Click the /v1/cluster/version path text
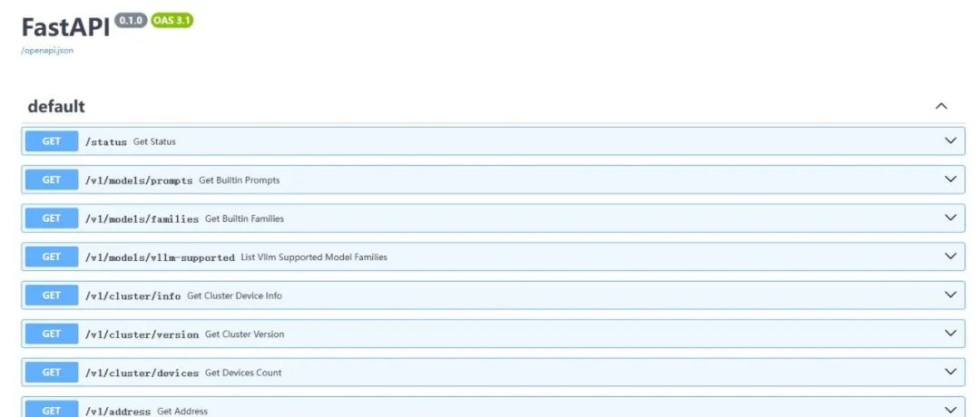The width and height of the screenshot is (980, 417). 142,335
